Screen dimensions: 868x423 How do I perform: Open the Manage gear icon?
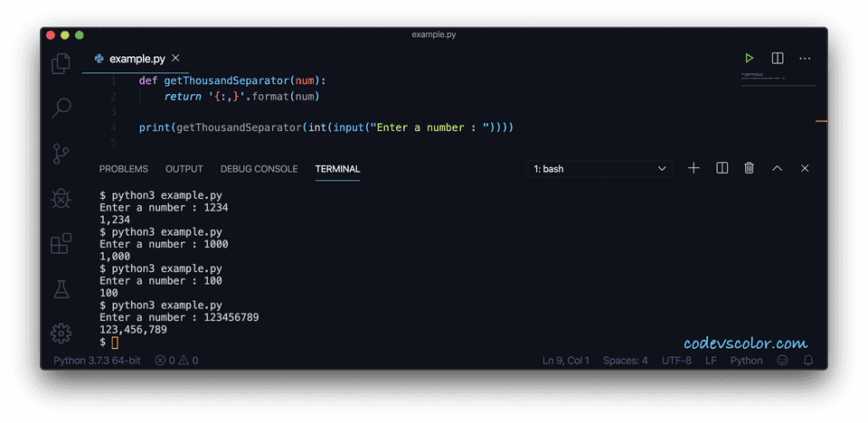(x=61, y=333)
